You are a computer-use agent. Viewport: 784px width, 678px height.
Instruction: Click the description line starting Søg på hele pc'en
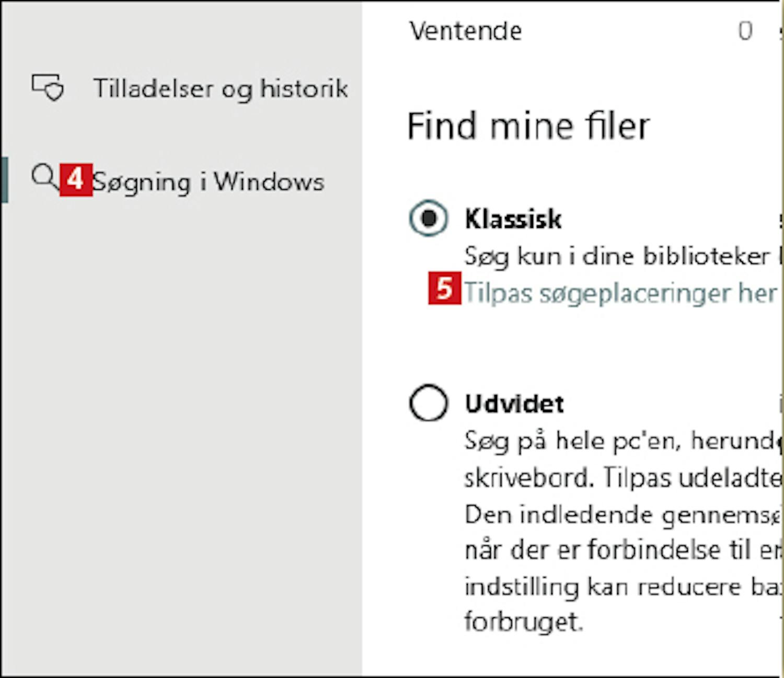624,441
